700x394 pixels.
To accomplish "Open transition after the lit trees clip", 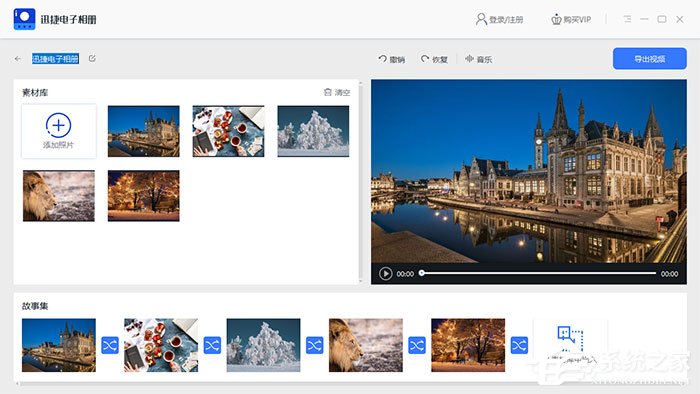I will pyautogui.click(x=519, y=345).
